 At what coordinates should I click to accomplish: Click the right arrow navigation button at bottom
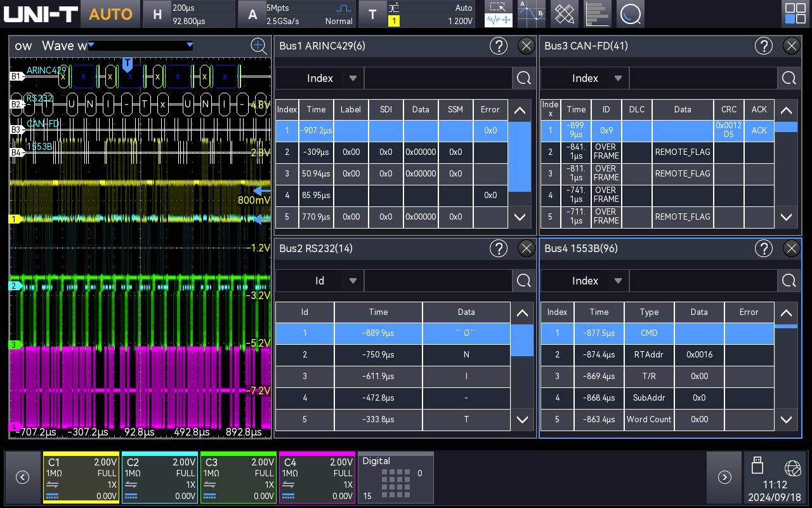(724, 477)
